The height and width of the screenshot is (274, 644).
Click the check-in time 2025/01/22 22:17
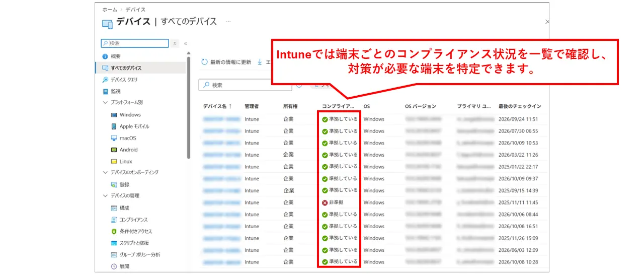point(518,167)
